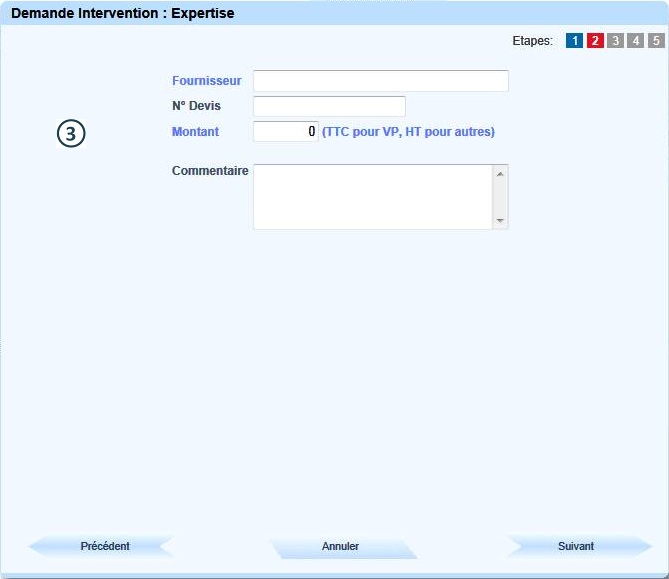
Task: Click the circled number 3 marker
Action: click(70, 132)
